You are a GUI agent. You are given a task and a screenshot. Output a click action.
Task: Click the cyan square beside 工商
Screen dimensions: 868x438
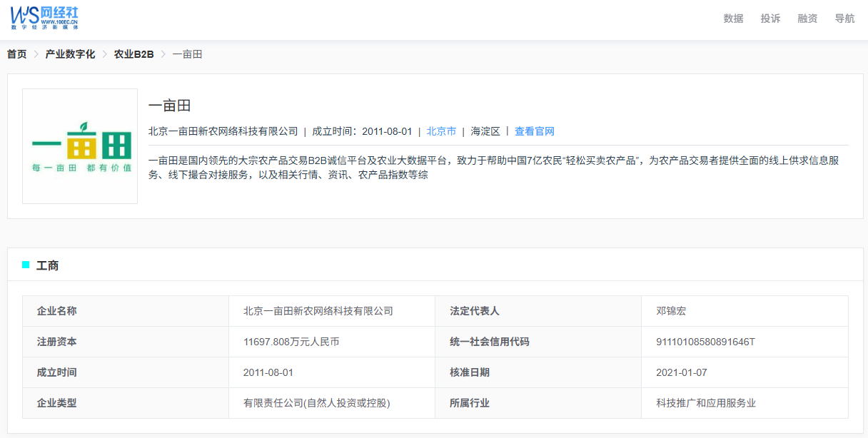tap(26, 265)
